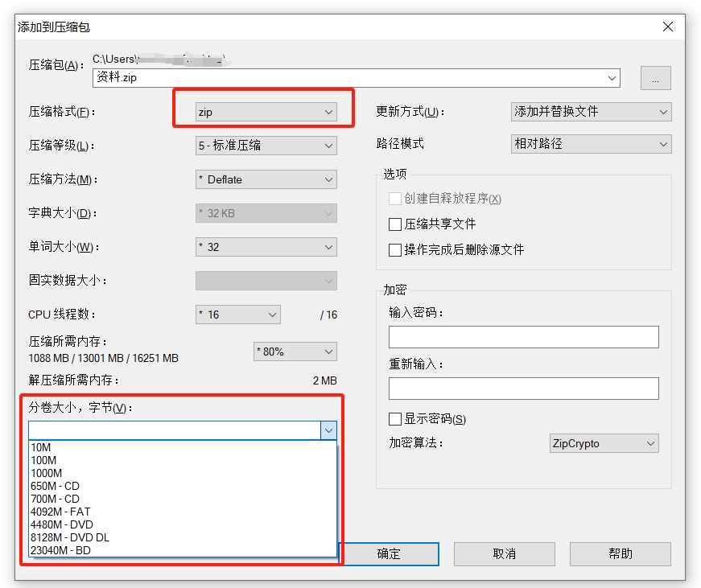Collapse the 分卷大小 dropdown arrow
This screenshot has width=701, height=588.
[x=328, y=430]
